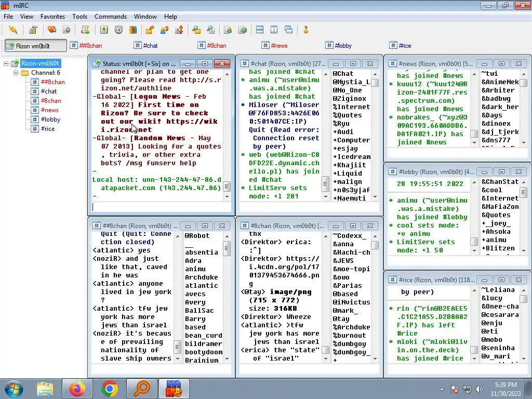This screenshot has width=532, height=399.
Task: Open the Colors books toolbar icon
Action: tap(133, 30)
